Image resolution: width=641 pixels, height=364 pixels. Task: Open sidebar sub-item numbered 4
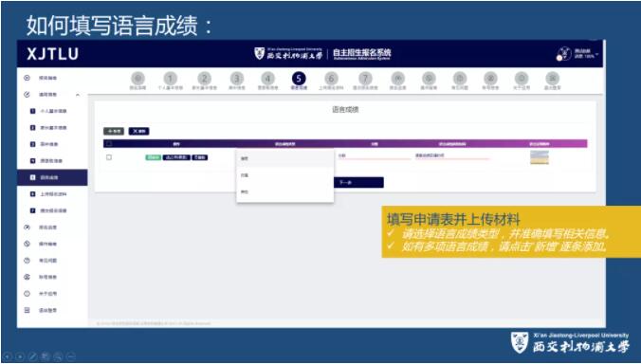pyautogui.click(x=52, y=161)
